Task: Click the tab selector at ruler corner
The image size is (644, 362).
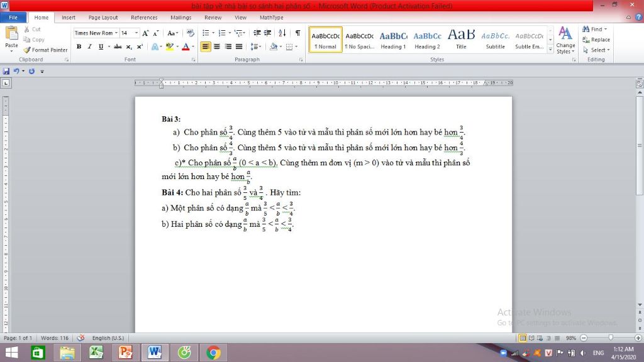Action: pos(6,83)
